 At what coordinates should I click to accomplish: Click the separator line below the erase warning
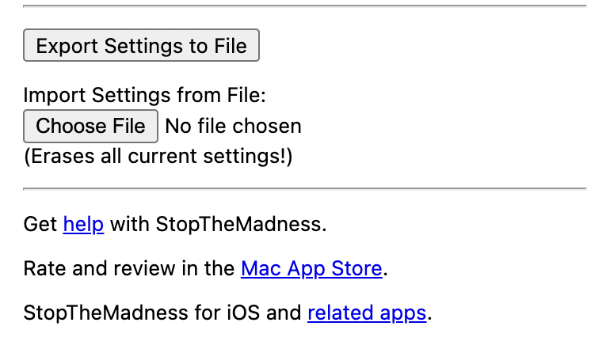305,189
